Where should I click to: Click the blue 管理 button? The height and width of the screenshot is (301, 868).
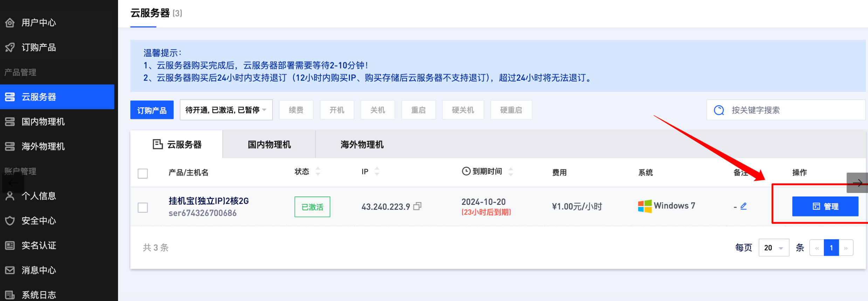[x=825, y=206]
